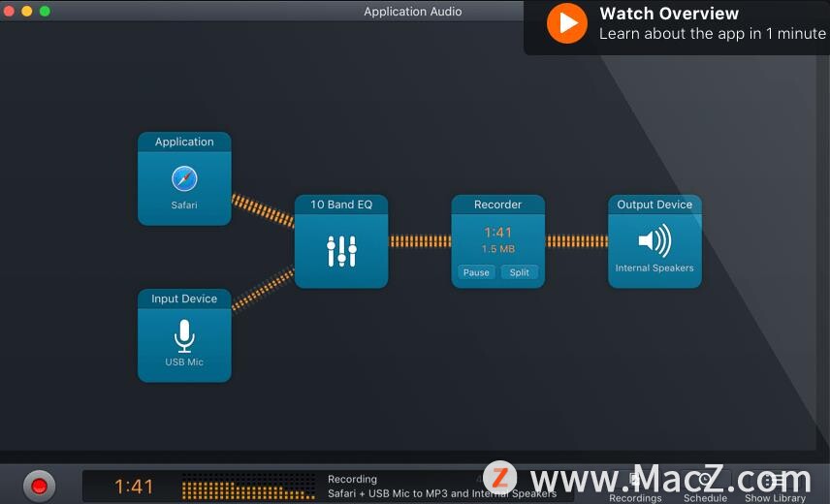Select the Input Device block header
830x504 pixels.
(184, 299)
